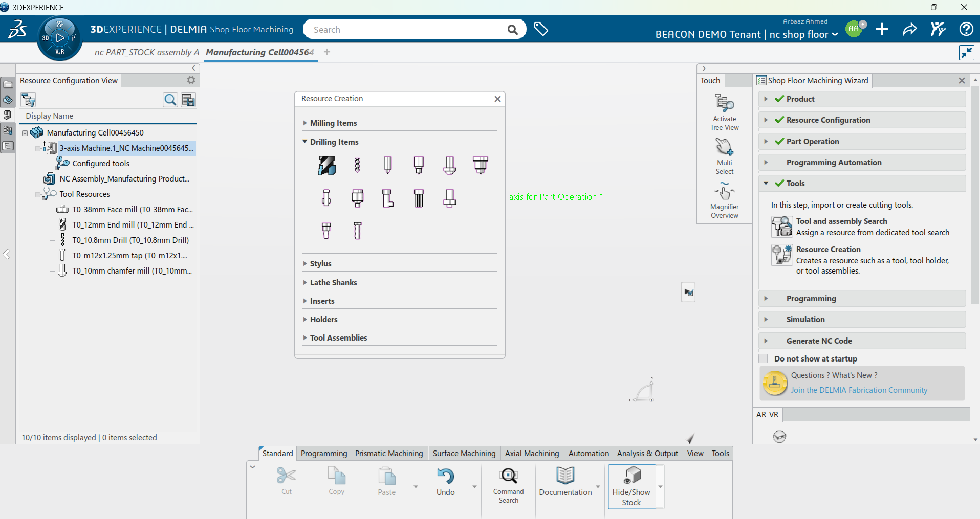The image size is (980, 519).
Task: Expand the Programming Automation wizard step
Action: [766, 162]
